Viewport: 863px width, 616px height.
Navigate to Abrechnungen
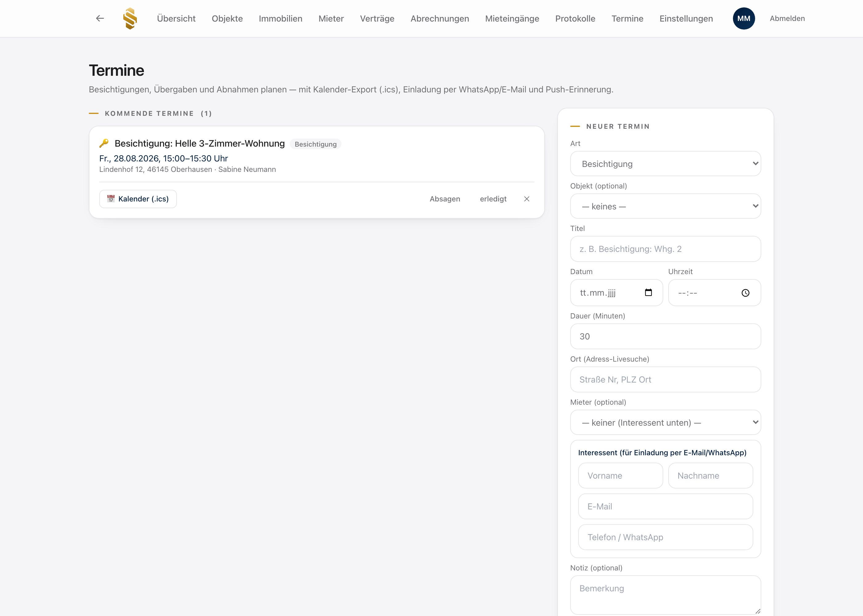(440, 18)
